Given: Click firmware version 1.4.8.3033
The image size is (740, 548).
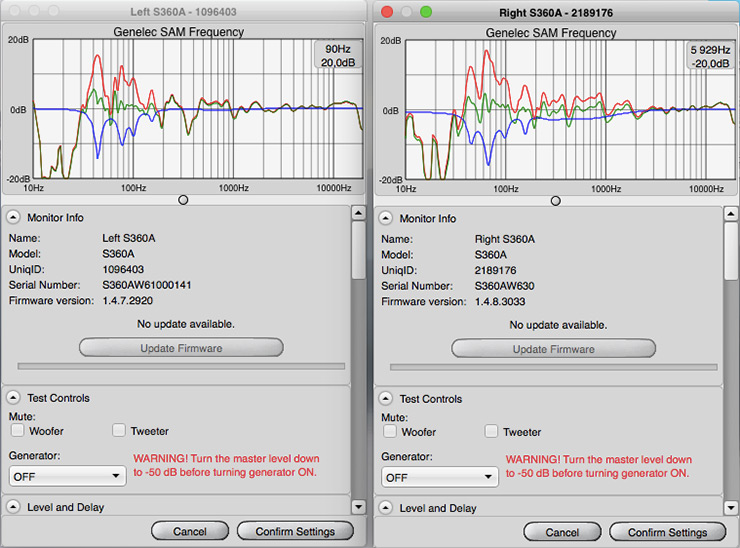Looking at the screenshot, I should [x=500, y=302].
